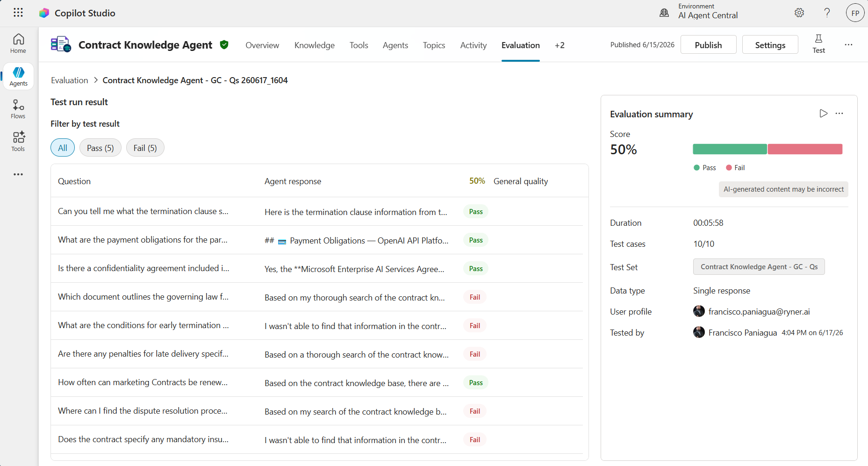Click Fail badge for governing law row
This screenshot has width=868, height=466.
(x=475, y=297)
